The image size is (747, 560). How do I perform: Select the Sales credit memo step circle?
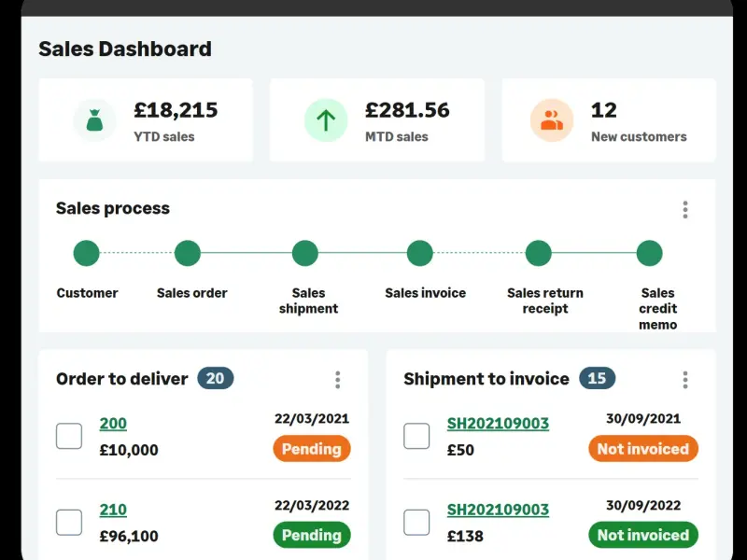coord(650,253)
